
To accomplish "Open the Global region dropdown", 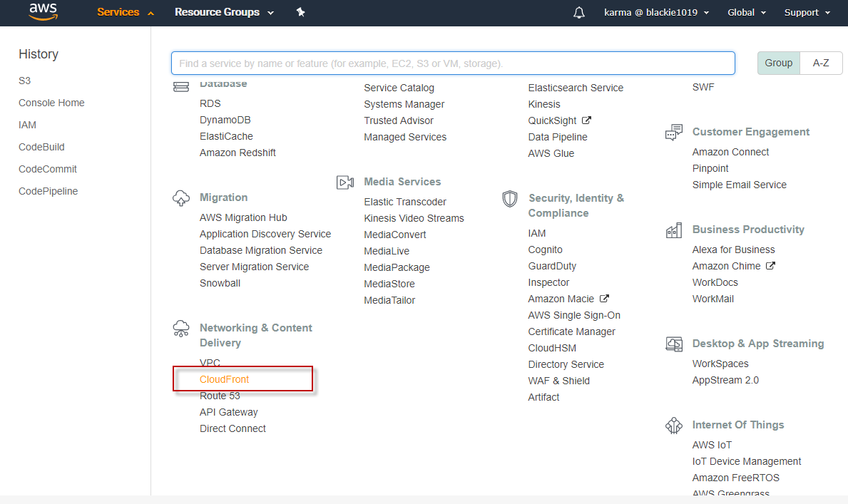I will [x=747, y=12].
